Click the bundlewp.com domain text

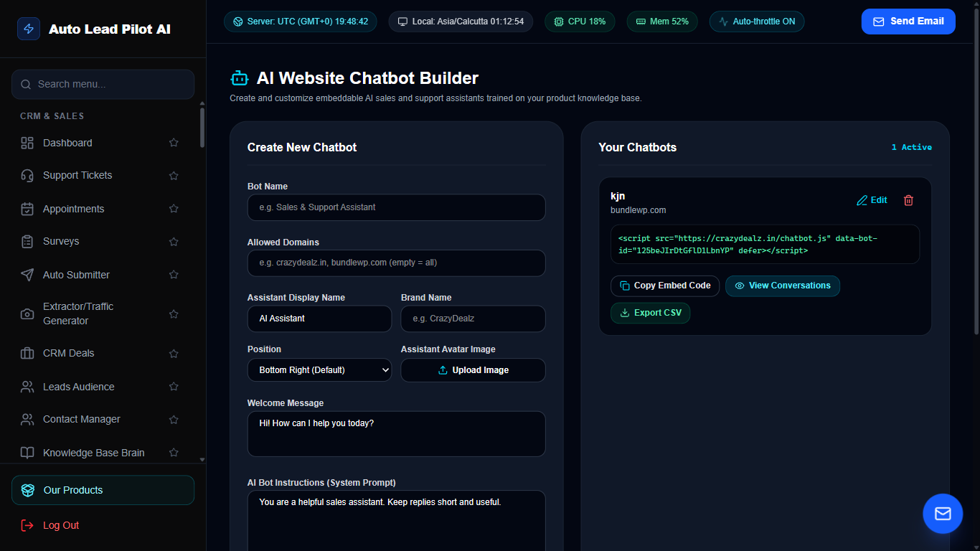(x=639, y=210)
